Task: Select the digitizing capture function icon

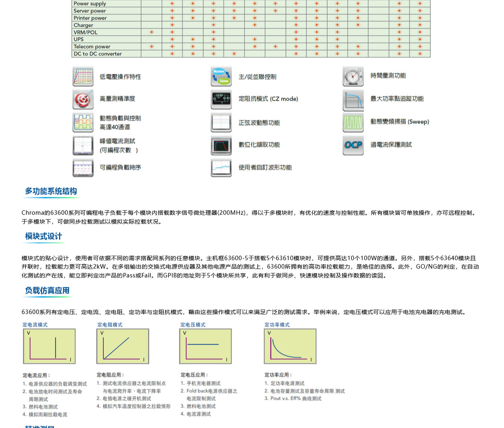Action: [x=221, y=145]
